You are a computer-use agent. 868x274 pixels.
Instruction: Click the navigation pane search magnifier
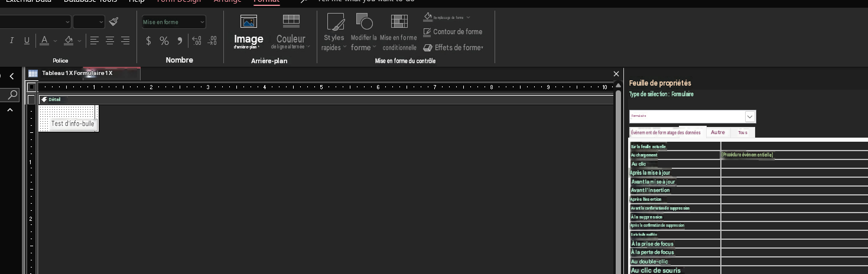12,94
